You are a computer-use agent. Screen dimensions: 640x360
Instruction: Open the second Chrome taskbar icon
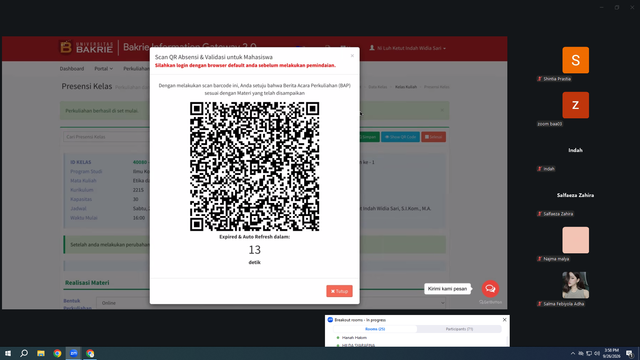[x=90, y=353]
